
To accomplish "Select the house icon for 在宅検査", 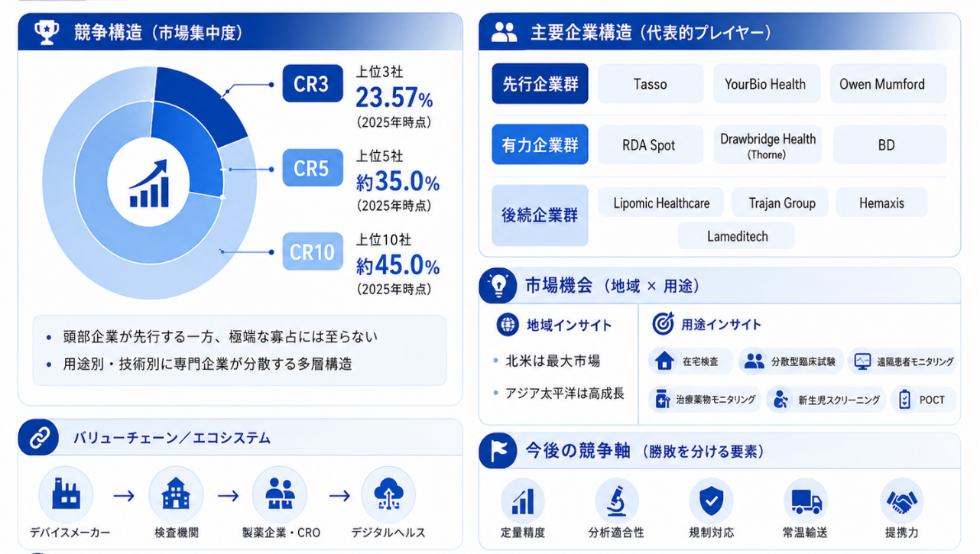I will pos(665,361).
